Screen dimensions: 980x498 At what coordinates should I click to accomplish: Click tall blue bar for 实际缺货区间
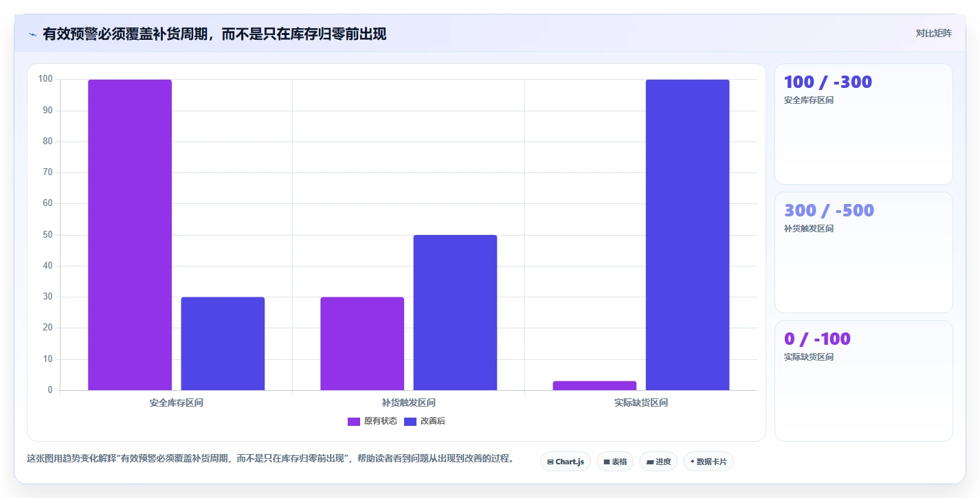687,235
